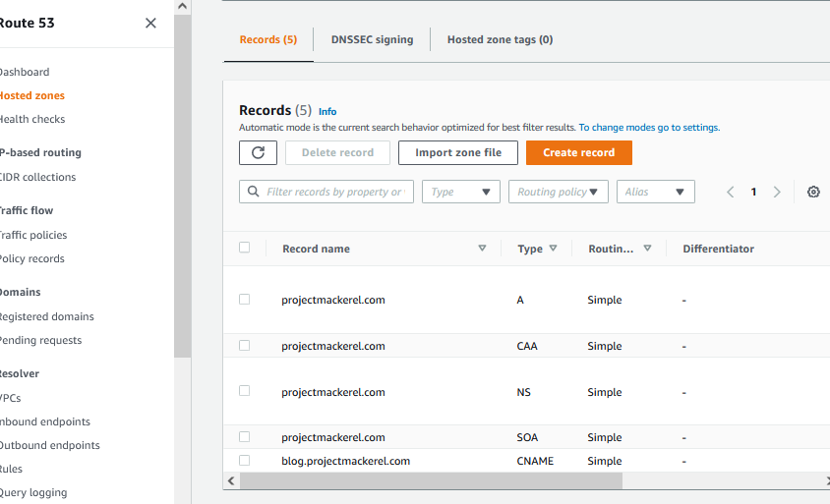The height and width of the screenshot is (504, 830).
Task: Expand the Routing policy filter dropdown
Action: click(x=559, y=192)
